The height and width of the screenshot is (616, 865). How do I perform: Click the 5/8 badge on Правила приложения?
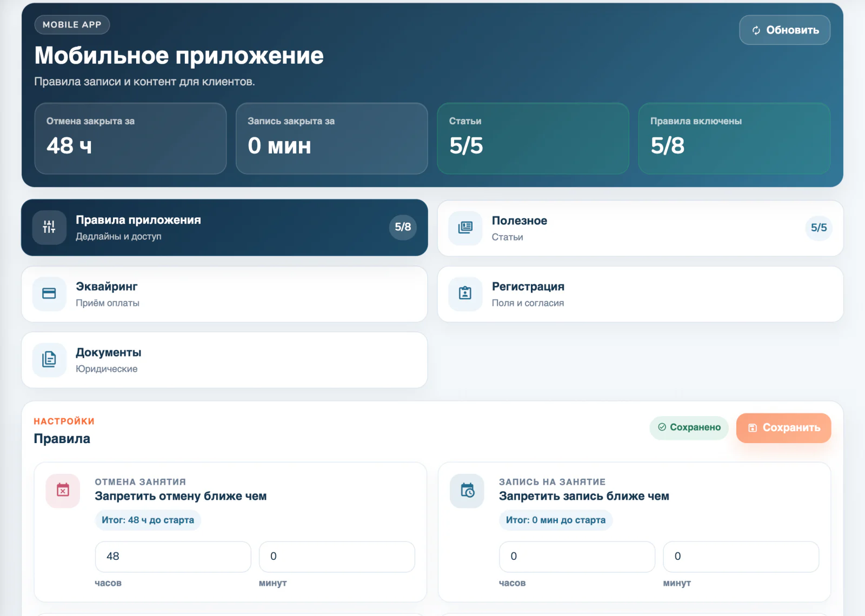pos(403,227)
